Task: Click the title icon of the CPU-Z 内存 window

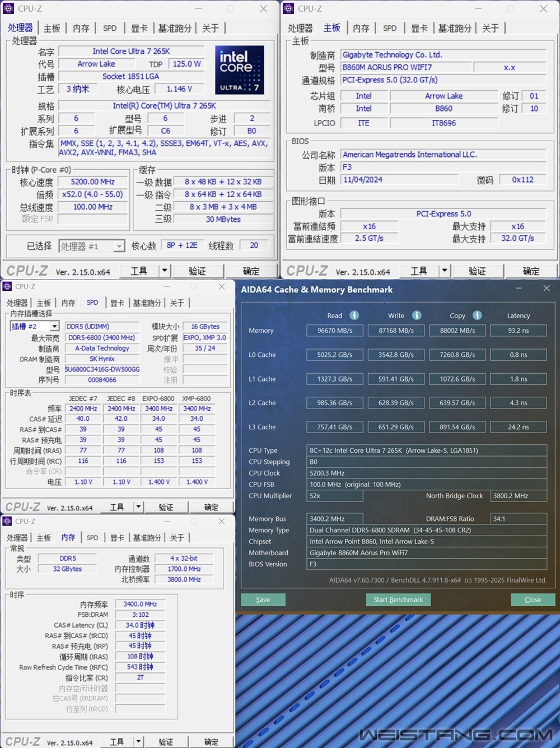Action: point(7,521)
